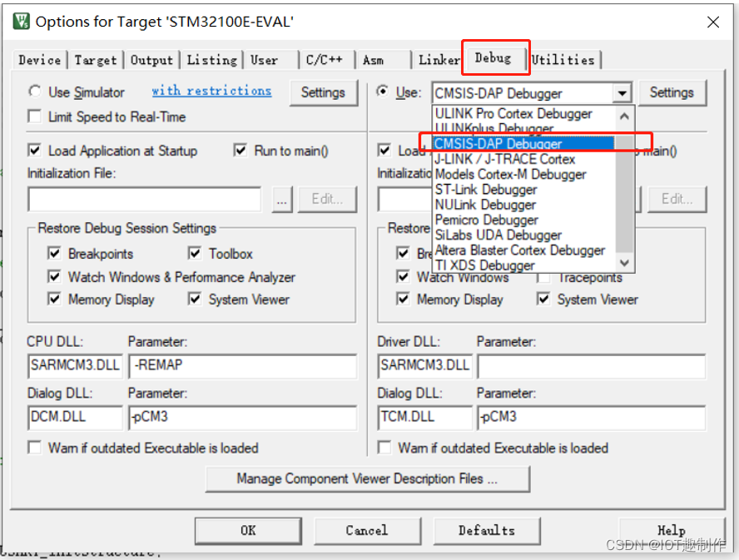Confirm with the OK button
Screen dimensions: 739x560
[248, 531]
